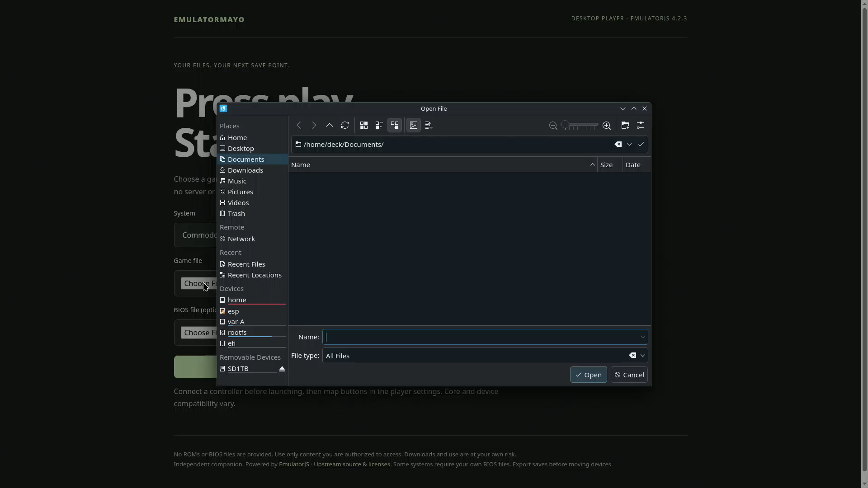
Task: Close the Open File dialog
Action: pyautogui.click(x=645, y=108)
